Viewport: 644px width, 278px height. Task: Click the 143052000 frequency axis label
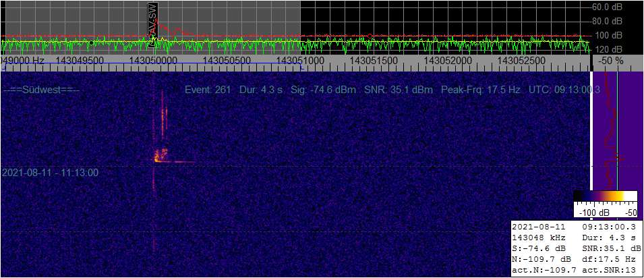[x=448, y=61]
